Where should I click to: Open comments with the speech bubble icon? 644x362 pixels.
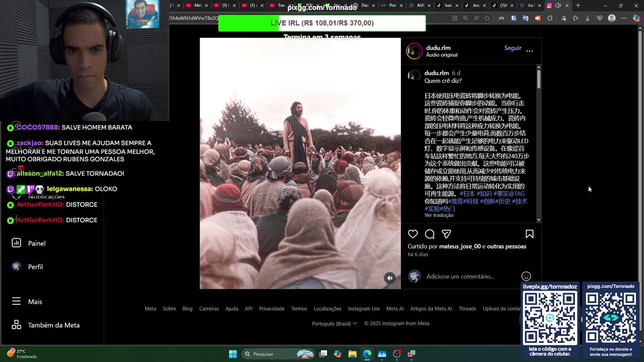tap(430, 234)
